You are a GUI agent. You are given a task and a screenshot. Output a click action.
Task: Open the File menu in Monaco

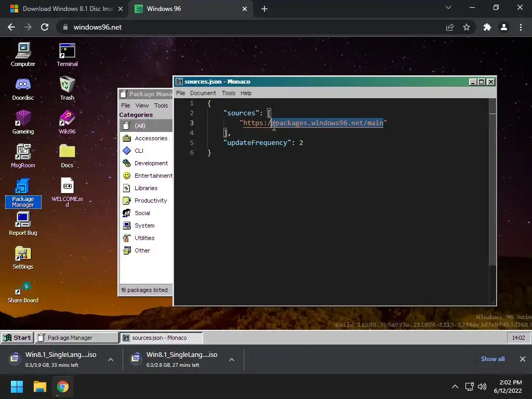coord(180,93)
